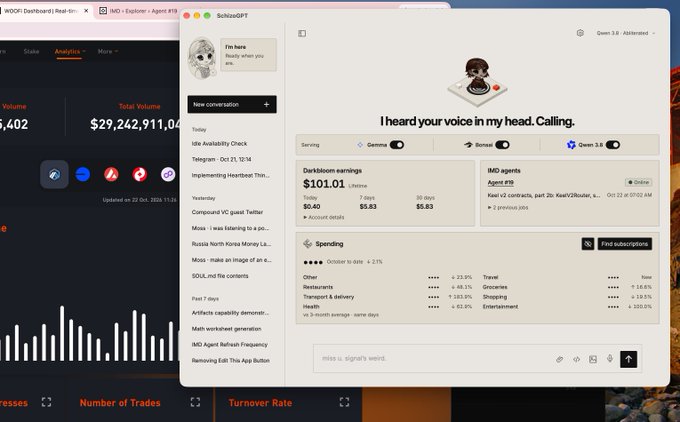This screenshot has height=422, width=680.
Task: Open the Implementing Heartbeat conversation
Action: pyautogui.click(x=230, y=175)
